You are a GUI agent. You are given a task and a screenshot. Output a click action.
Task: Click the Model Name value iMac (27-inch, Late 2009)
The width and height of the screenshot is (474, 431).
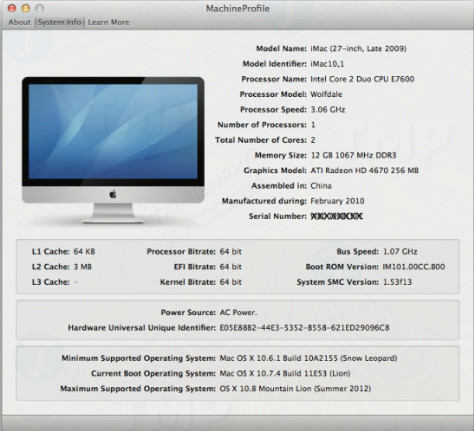[x=358, y=49]
